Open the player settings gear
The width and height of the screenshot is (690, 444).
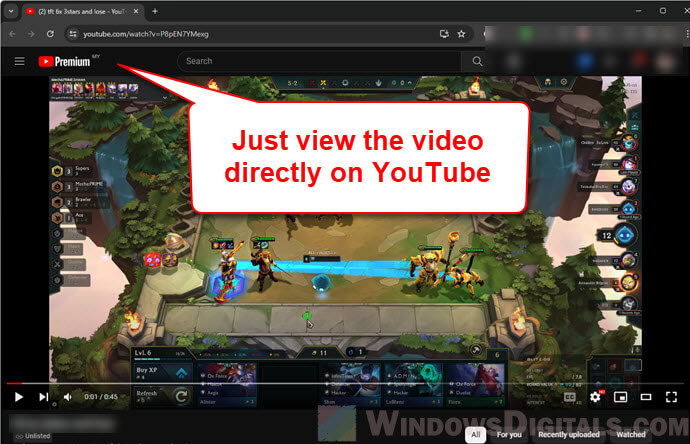point(596,397)
